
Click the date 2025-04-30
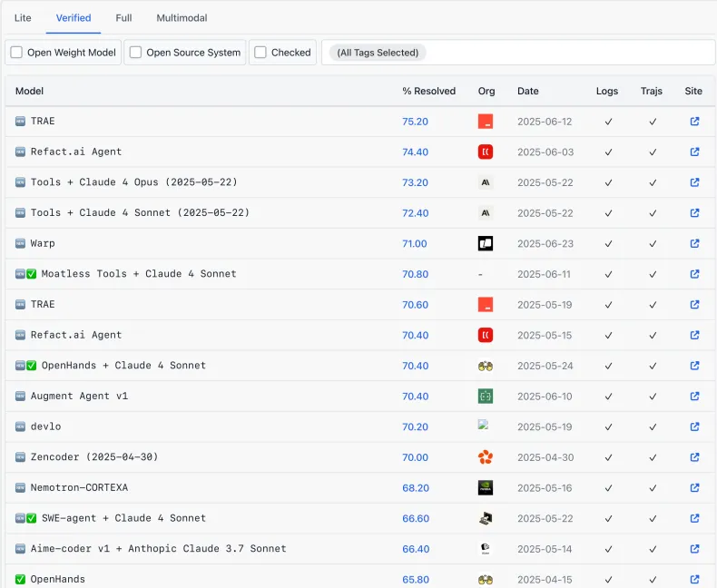pos(545,457)
